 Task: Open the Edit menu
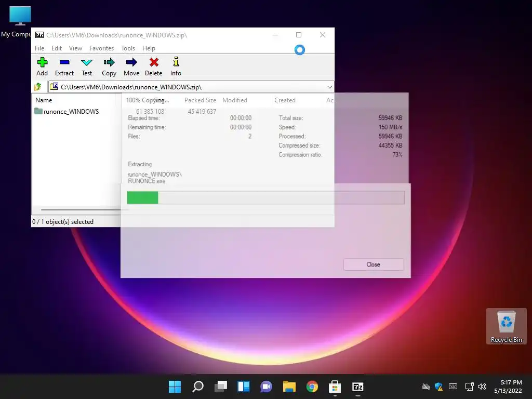pyautogui.click(x=56, y=48)
